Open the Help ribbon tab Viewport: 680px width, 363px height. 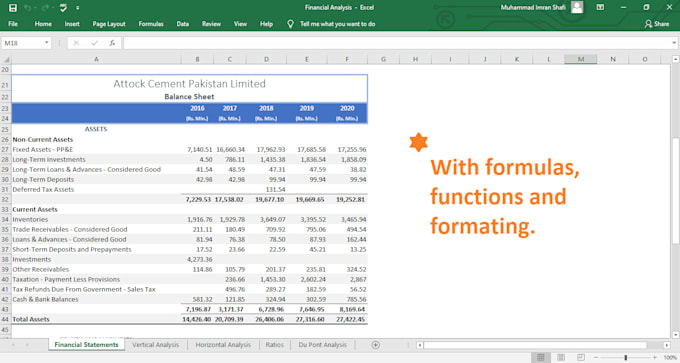tap(266, 24)
